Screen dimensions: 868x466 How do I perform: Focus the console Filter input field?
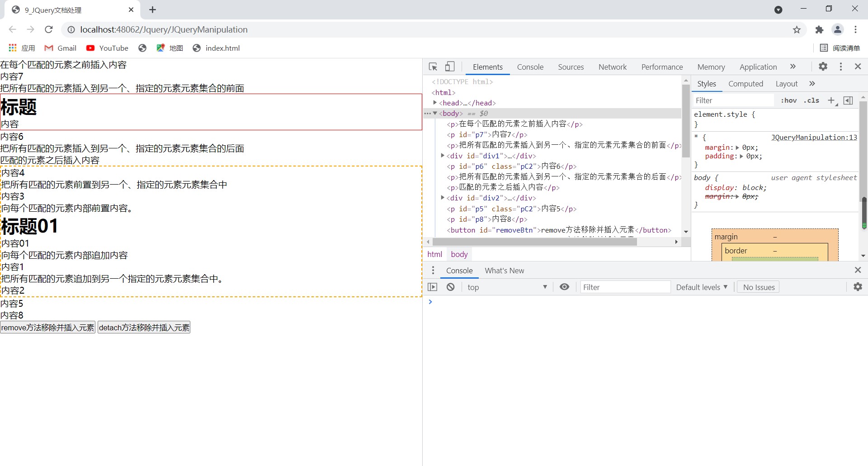(x=625, y=287)
